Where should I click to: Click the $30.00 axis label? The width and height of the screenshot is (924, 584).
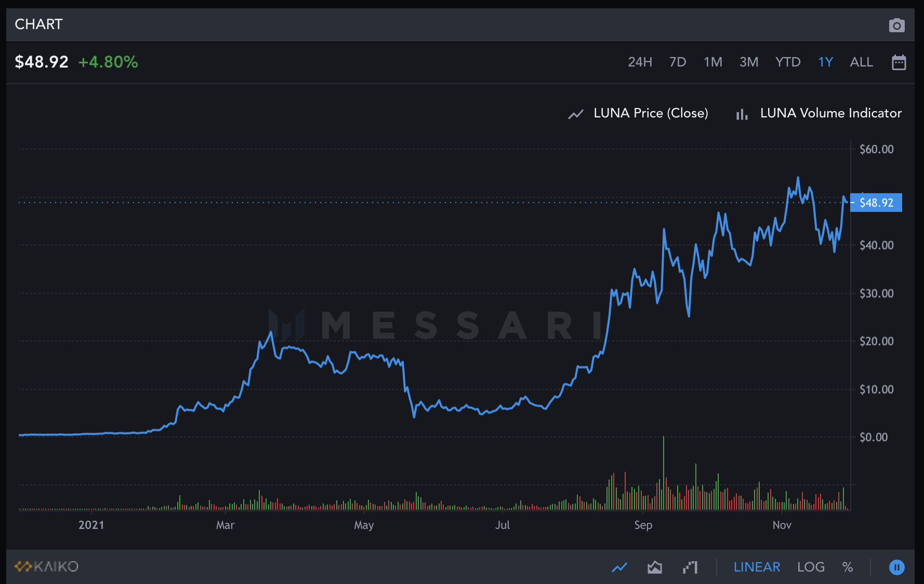click(877, 294)
